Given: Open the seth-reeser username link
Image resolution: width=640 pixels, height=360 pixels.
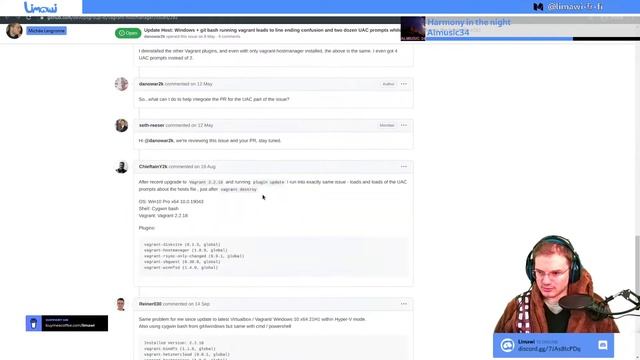Looking at the screenshot, I should (x=151, y=125).
